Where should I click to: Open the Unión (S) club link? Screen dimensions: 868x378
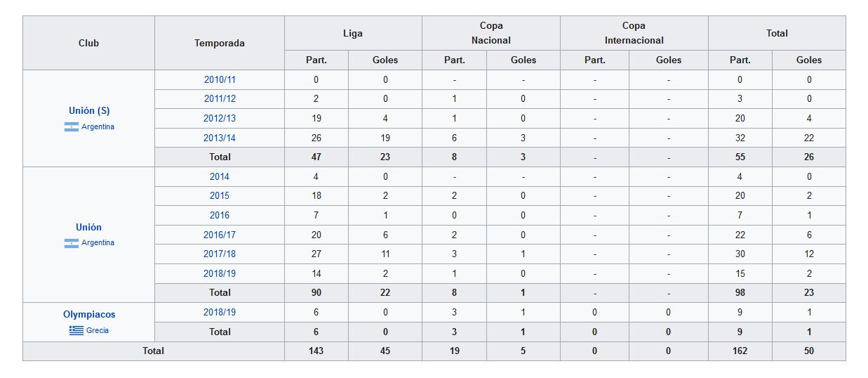pyautogui.click(x=89, y=111)
